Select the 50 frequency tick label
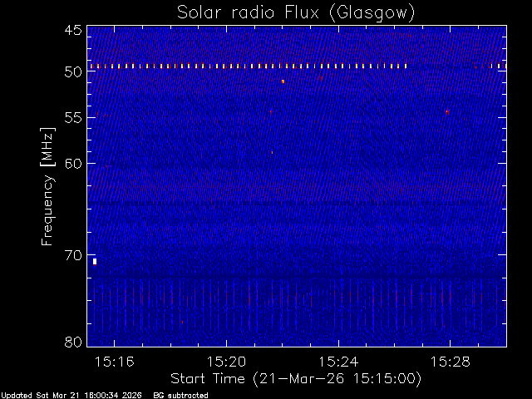Viewport: 532px width, 399px height. pyautogui.click(x=73, y=72)
